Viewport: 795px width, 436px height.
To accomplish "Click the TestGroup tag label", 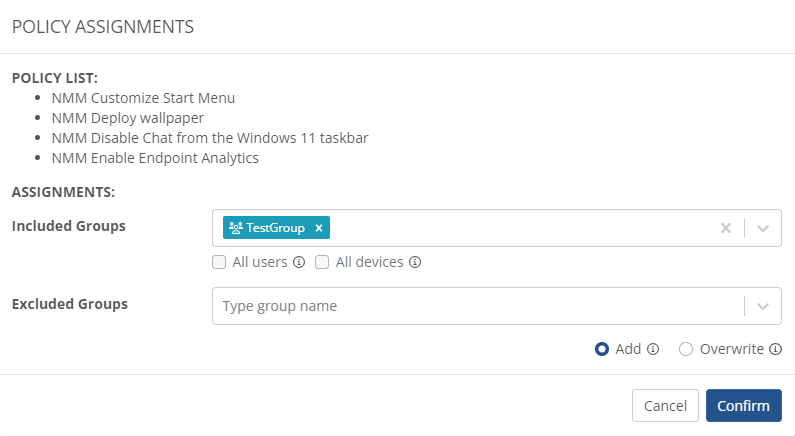I will click(275, 228).
